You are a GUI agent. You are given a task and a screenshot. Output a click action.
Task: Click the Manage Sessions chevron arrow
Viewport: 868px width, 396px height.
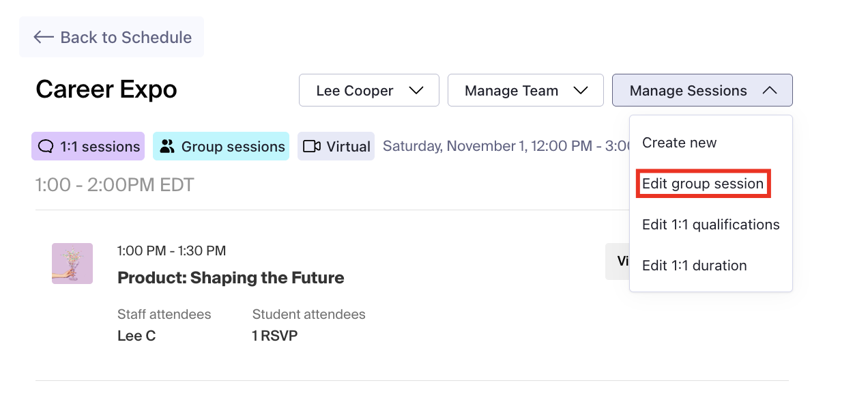point(769,91)
